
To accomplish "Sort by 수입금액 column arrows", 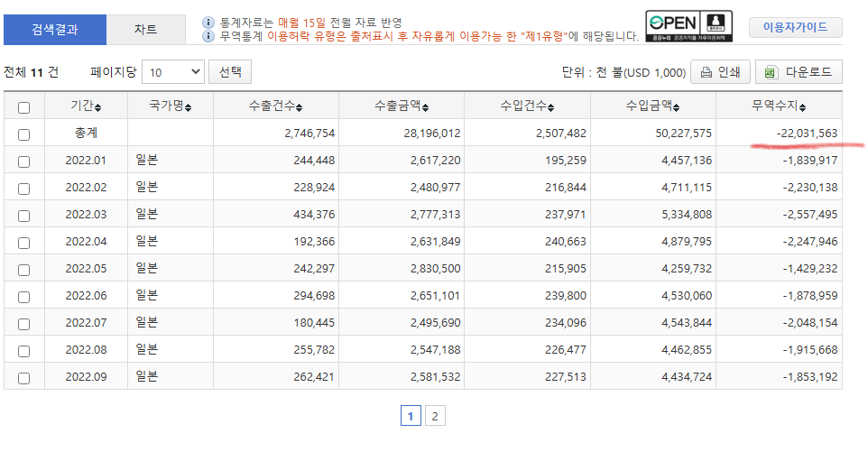I will coord(677,107).
